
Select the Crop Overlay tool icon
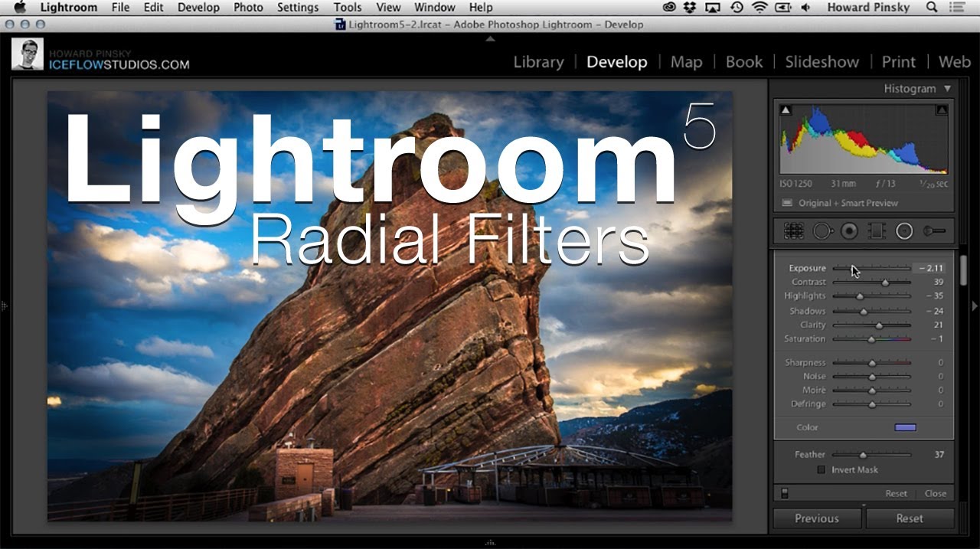[793, 230]
